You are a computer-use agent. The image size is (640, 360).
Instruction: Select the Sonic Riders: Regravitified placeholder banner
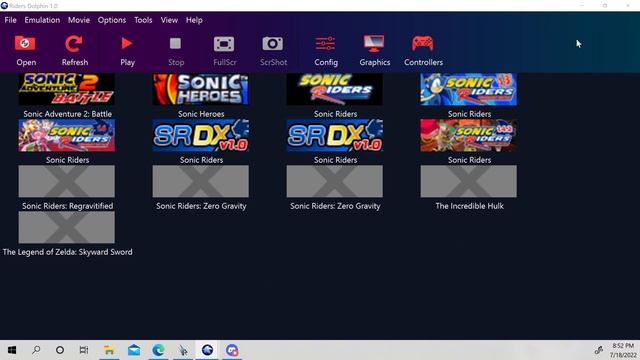(x=67, y=181)
